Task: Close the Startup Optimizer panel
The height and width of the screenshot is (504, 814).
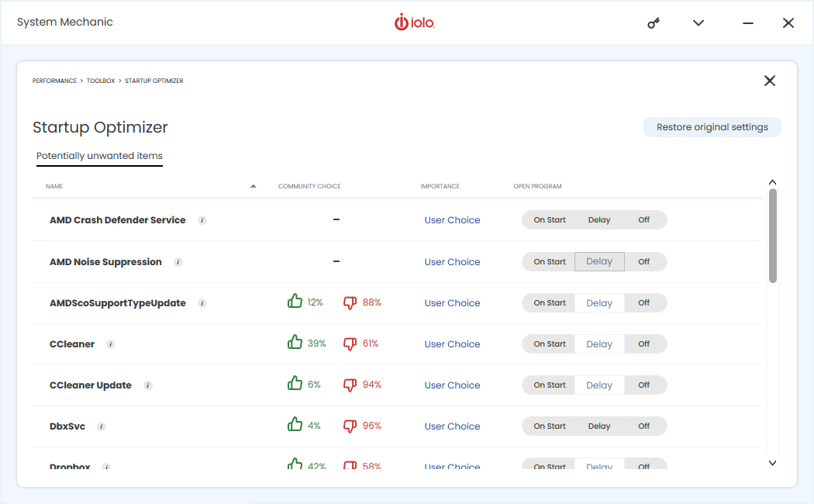Action: (x=769, y=81)
